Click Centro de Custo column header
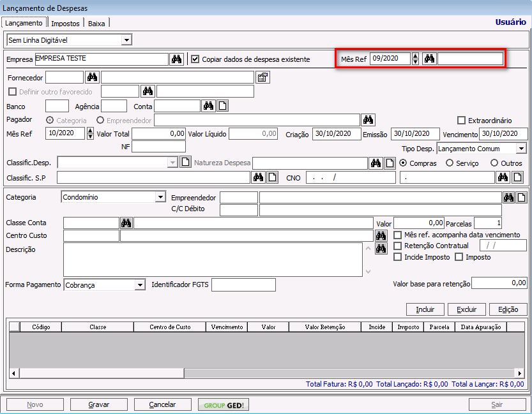Viewport: 532px width, 414px height. (170, 327)
